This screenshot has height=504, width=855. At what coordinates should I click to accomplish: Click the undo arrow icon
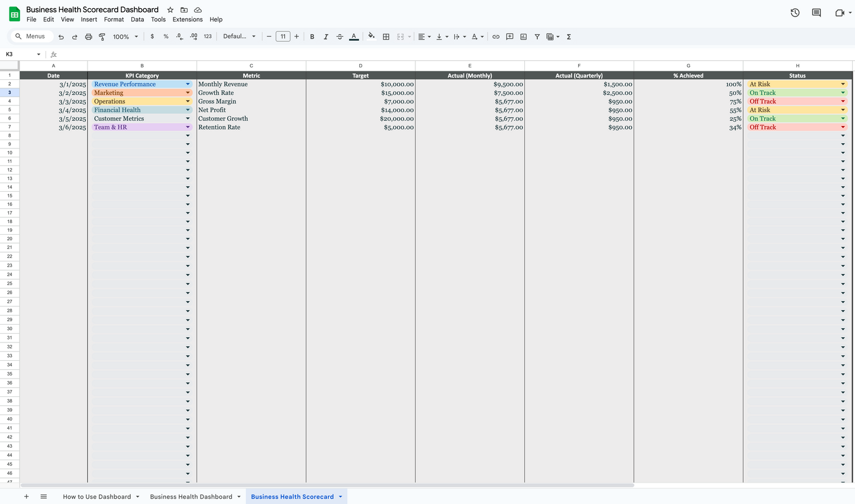(61, 37)
